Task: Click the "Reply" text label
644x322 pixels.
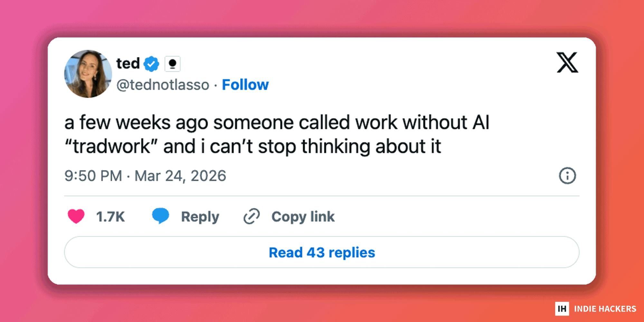Action: tap(200, 217)
